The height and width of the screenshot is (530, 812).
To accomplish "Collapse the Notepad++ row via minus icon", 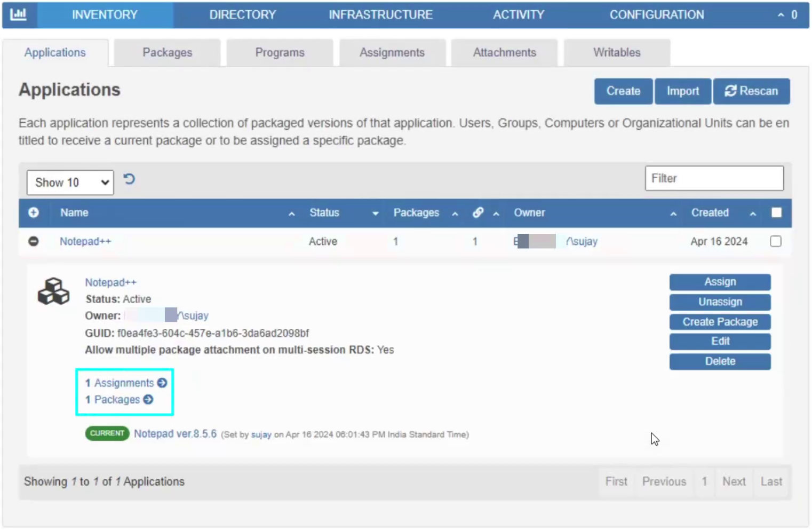I will (x=34, y=241).
